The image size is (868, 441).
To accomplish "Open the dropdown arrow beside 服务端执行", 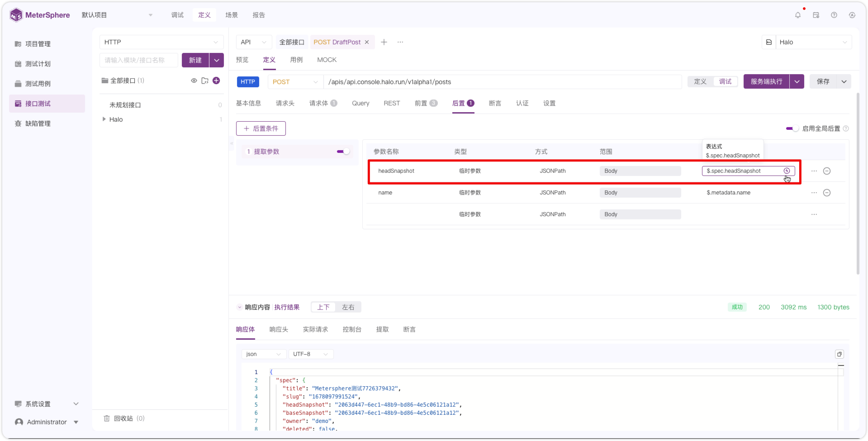I will click(x=797, y=81).
